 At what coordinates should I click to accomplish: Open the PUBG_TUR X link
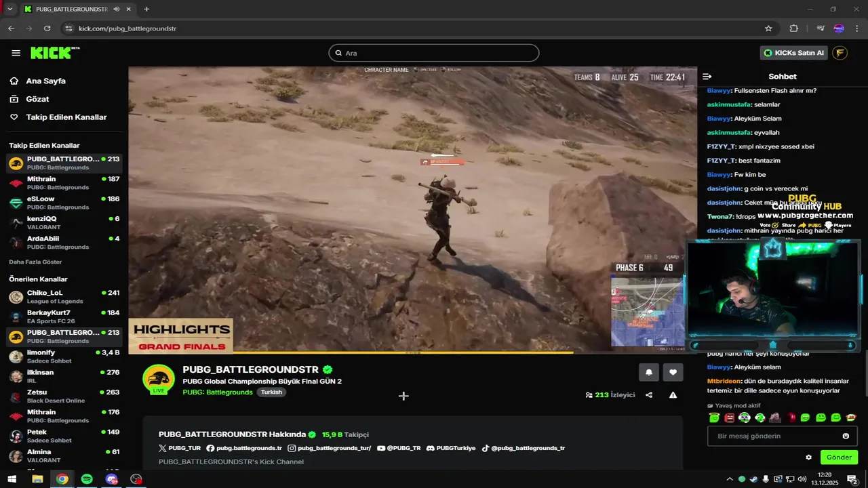point(180,448)
